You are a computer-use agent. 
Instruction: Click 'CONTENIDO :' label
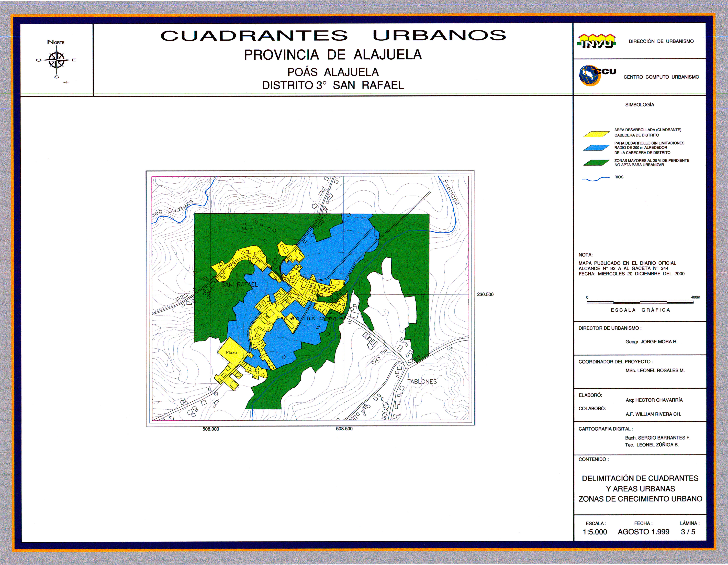pyautogui.click(x=594, y=459)
